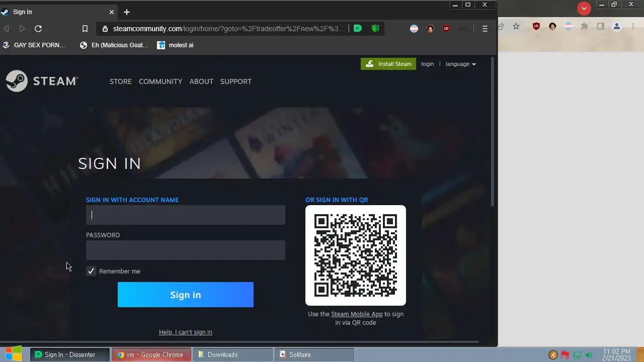Go to the ABOUT page
Viewport: 644px width, 362px height.
201,81
